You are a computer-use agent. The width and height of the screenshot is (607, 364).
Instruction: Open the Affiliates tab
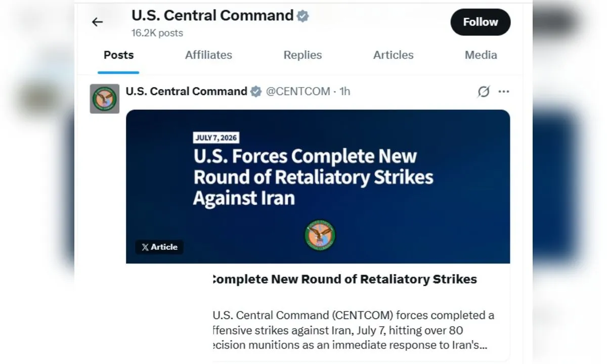click(208, 55)
